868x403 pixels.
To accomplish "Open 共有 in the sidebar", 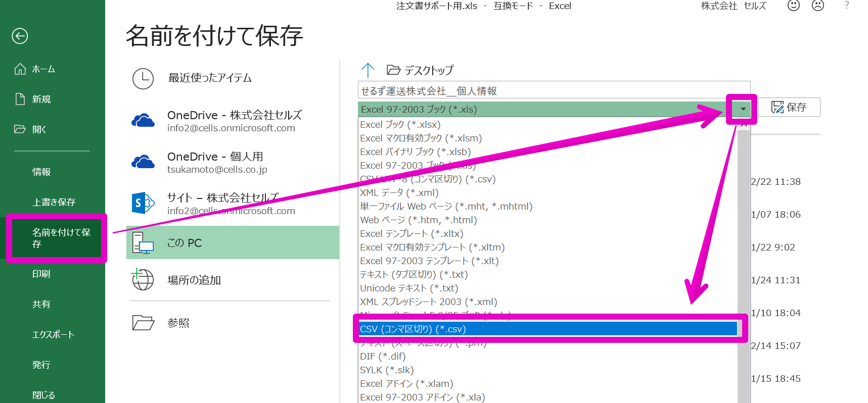I will [x=41, y=304].
